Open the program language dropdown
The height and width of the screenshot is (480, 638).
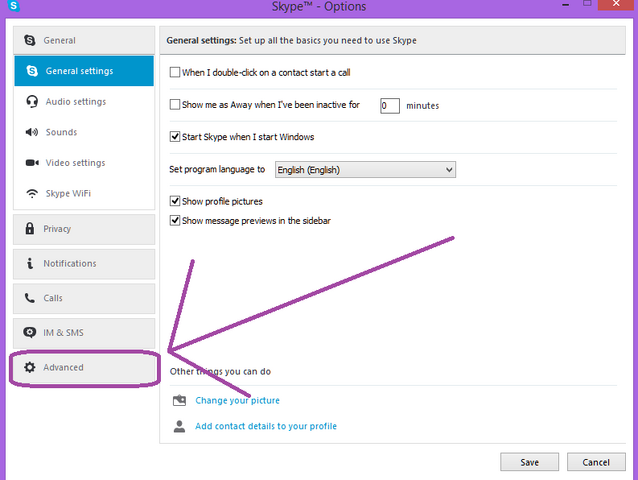tap(365, 170)
